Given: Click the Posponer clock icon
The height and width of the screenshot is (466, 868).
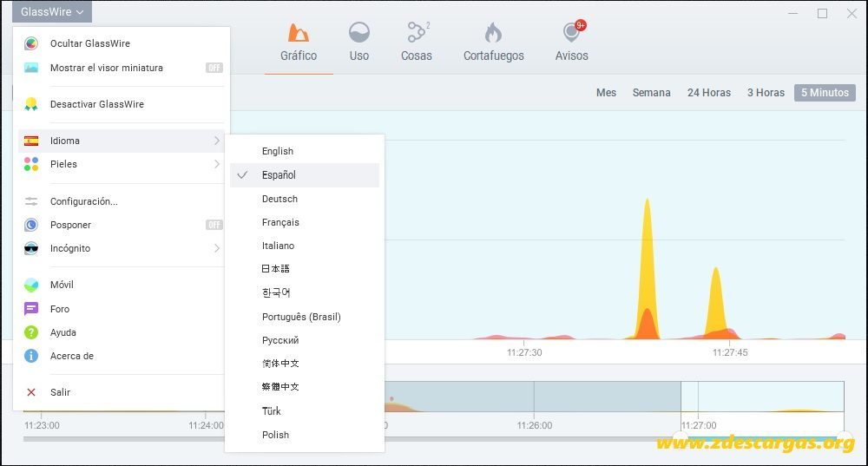Looking at the screenshot, I should click(x=31, y=225).
